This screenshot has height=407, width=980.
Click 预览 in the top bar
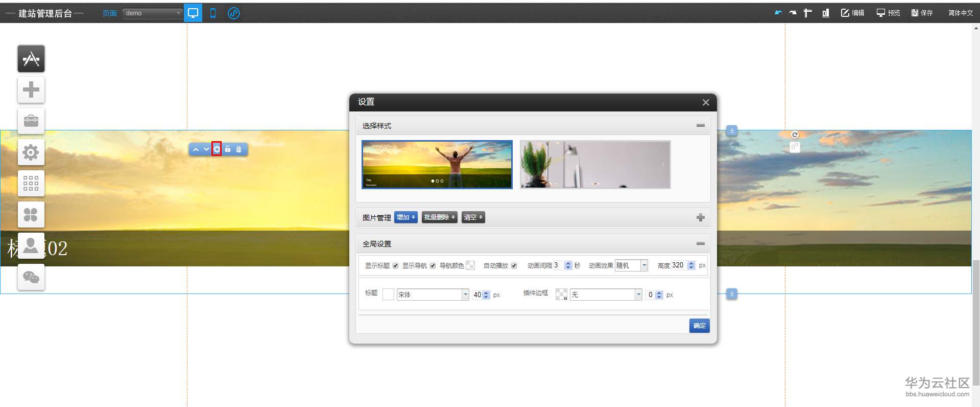pos(888,13)
